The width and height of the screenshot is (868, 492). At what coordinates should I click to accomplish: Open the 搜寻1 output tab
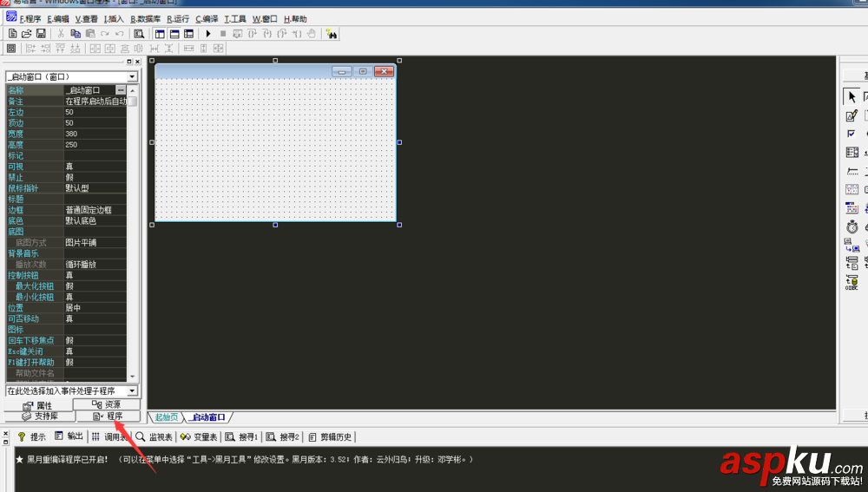click(242, 436)
